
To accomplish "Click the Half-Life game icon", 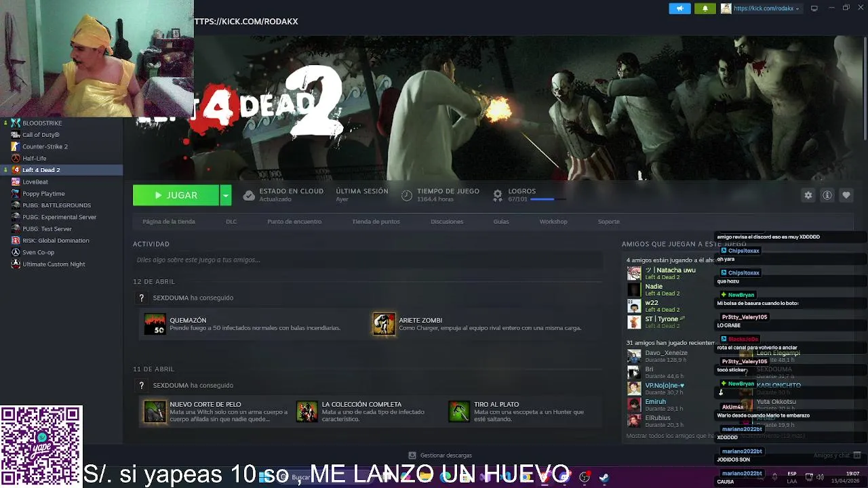I will 16,158.
